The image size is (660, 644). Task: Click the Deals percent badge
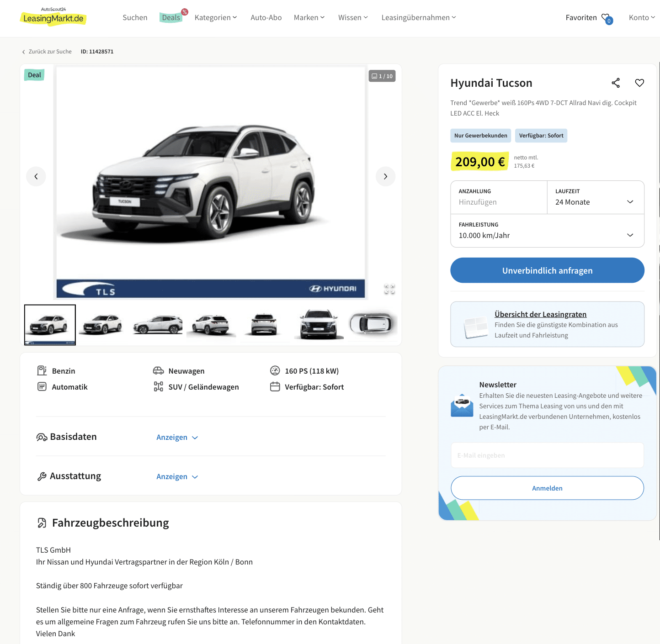(185, 12)
